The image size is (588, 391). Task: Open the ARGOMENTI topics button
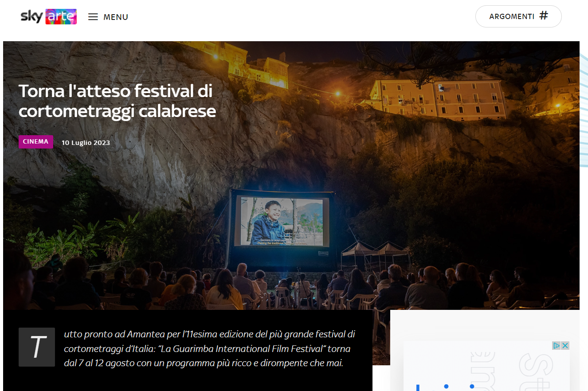(x=518, y=16)
